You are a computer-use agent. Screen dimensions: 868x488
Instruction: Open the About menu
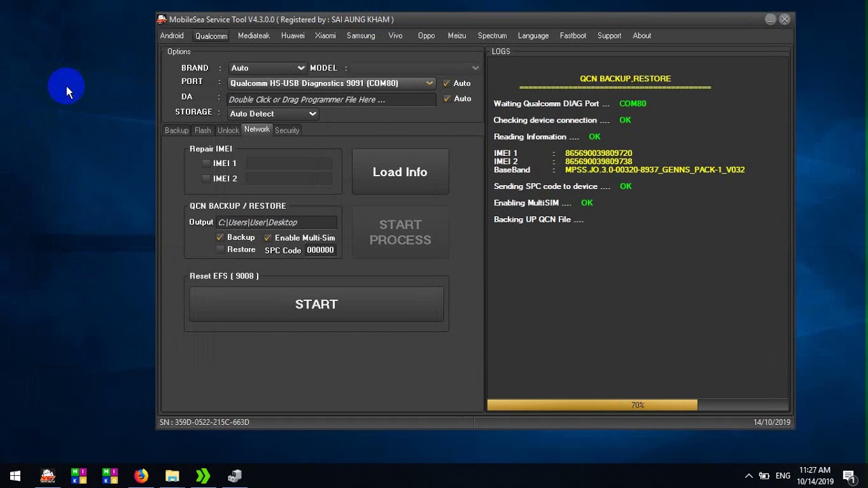click(x=642, y=36)
